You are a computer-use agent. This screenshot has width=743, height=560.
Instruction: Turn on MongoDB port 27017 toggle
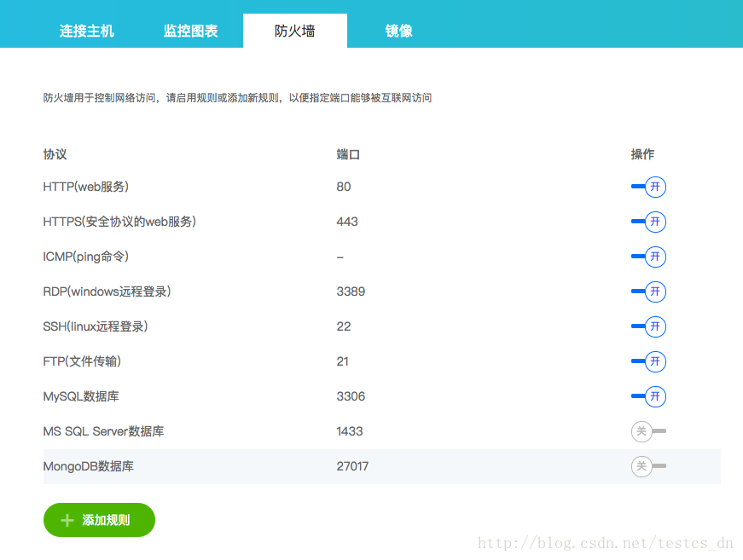pos(648,466)
